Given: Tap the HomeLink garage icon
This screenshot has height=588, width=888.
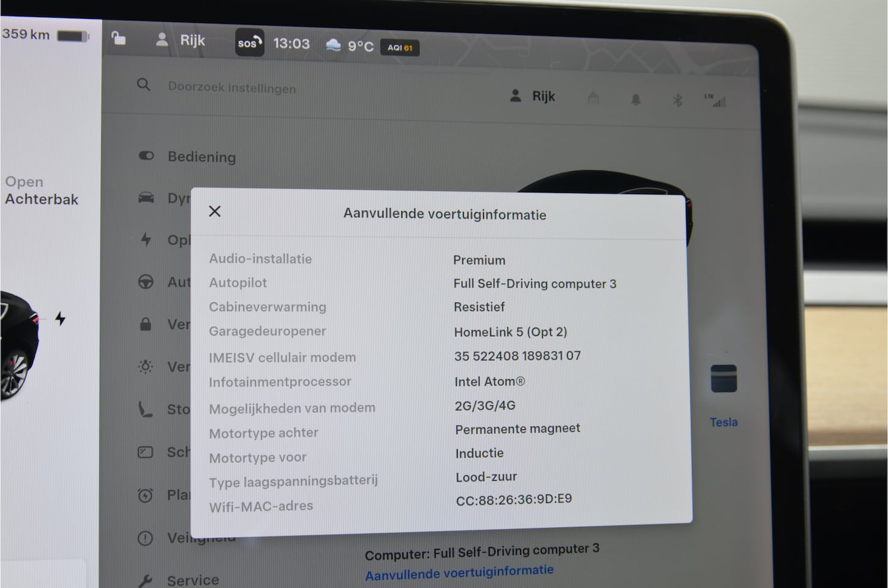Looking at the screenshot, I should 593,99.
